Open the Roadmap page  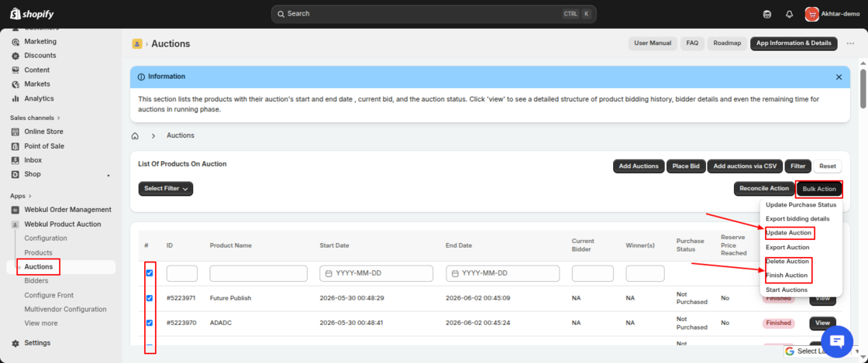click(x=727, y=43)
